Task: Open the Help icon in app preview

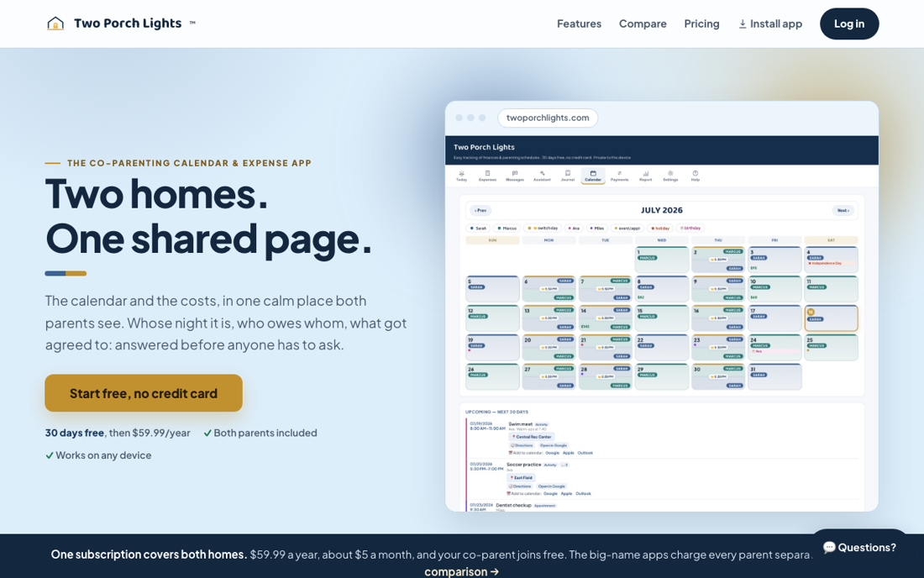Action: coord(696,173)
